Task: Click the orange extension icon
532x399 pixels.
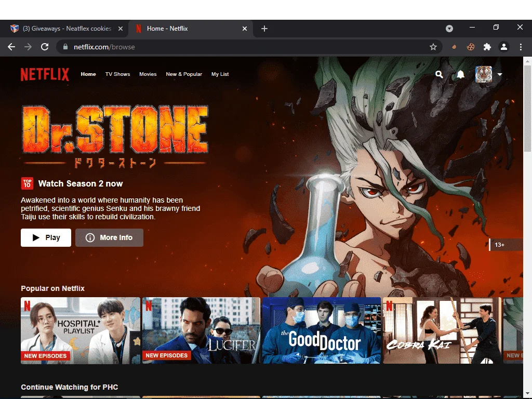Action: [454, 47]
